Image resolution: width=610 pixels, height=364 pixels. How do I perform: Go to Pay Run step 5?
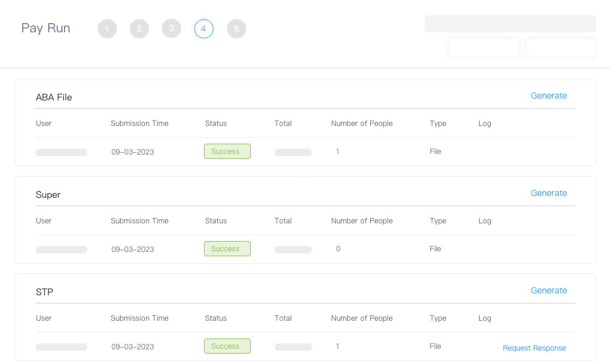point(237,29)
